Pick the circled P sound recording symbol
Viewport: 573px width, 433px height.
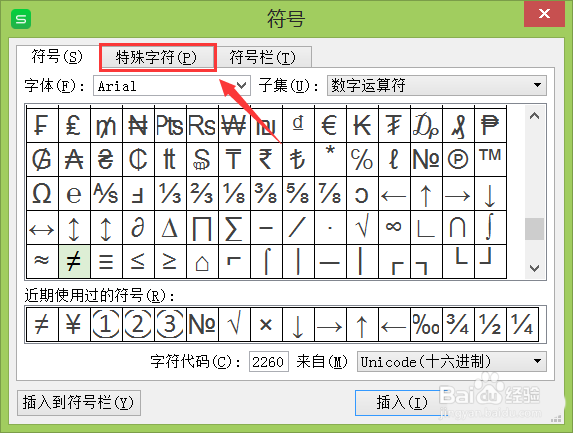coord(458,160)
